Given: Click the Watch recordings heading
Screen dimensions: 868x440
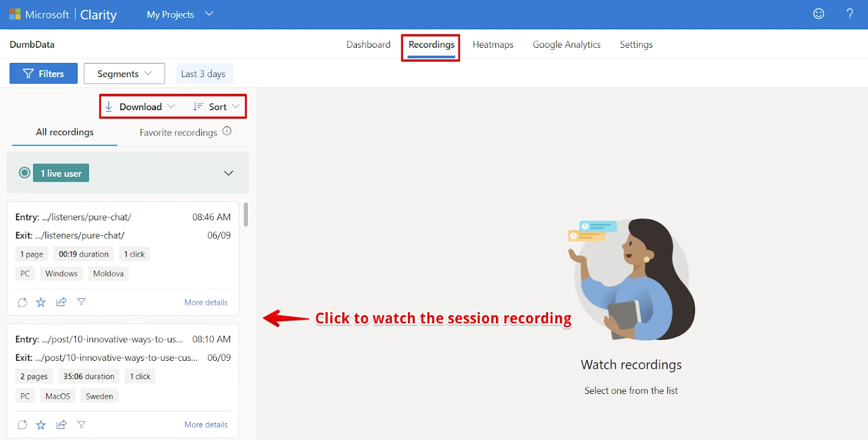Looking at the screenshot, I should pos(631,365).
